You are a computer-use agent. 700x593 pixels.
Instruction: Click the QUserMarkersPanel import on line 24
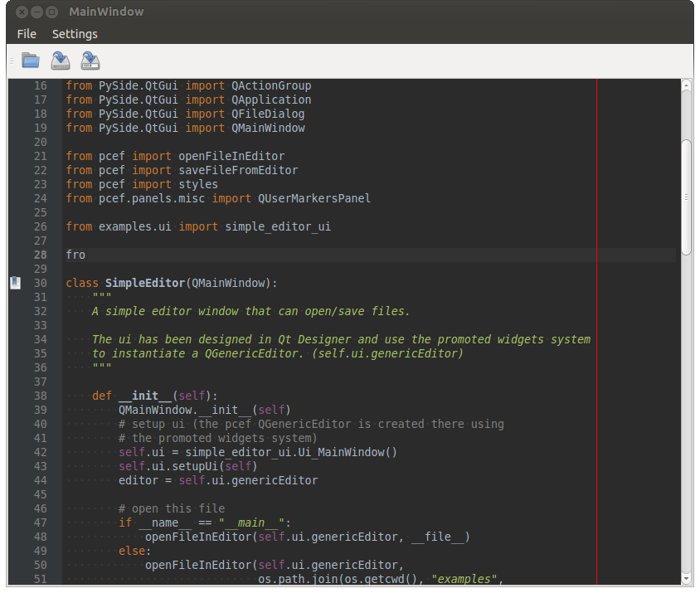[x=314, y=198]
